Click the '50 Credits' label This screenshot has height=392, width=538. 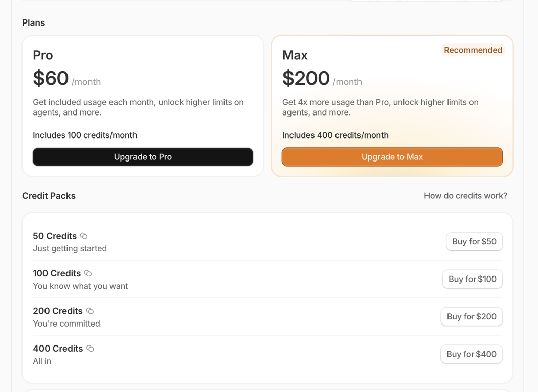[x=55, y=236]
